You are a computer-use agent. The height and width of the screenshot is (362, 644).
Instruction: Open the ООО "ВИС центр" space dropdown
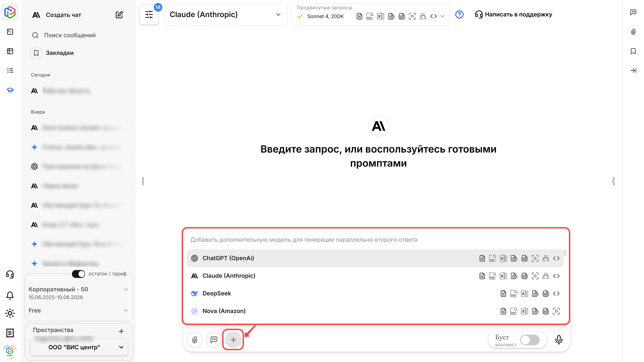coord(79,347)
